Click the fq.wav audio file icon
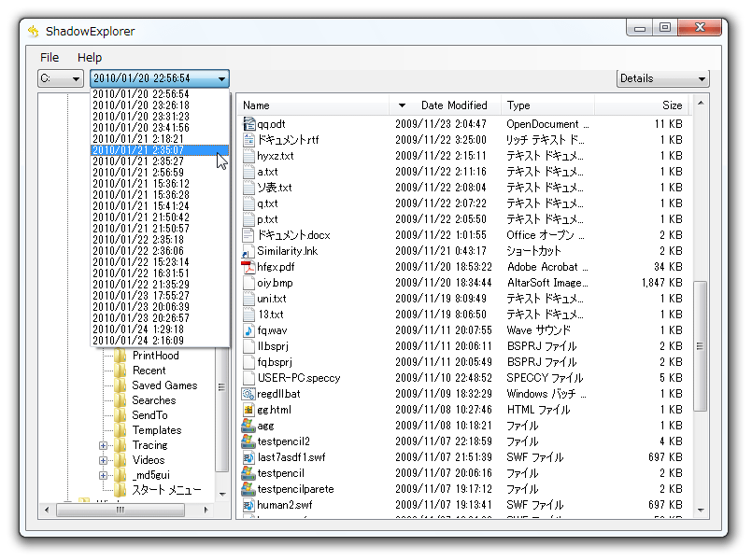 point(248,330)
